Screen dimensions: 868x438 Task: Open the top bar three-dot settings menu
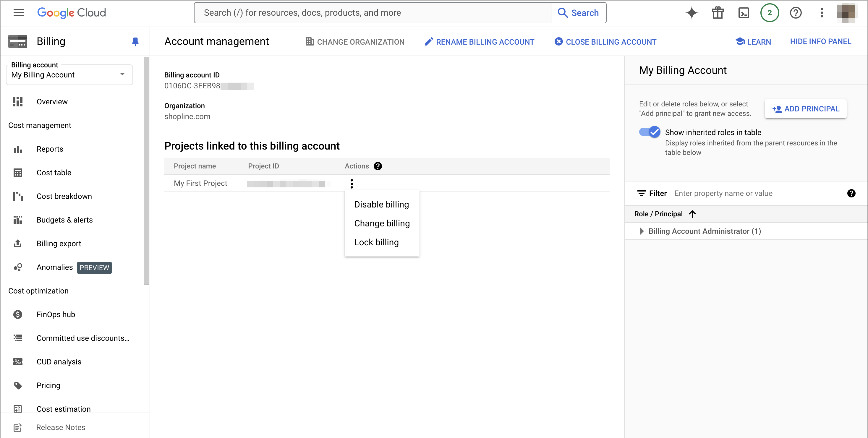pyautogui.click(x=822, y=13)
